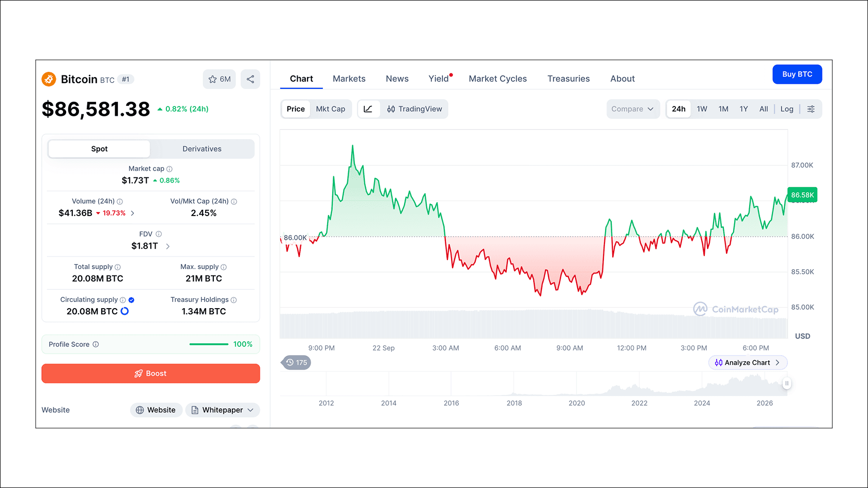This screenshot has width=868, height=488.
Task: Click the #1 rank badge
Action: (126, 80)
